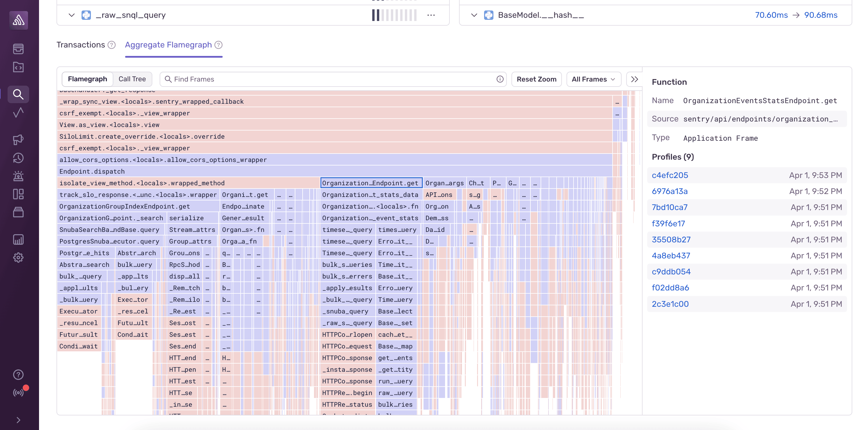Image resolution: width=868 pixels, height=430 pixels.
Task: Open the Alerts siren icon in the sidebar
Action: coord(18,176)
